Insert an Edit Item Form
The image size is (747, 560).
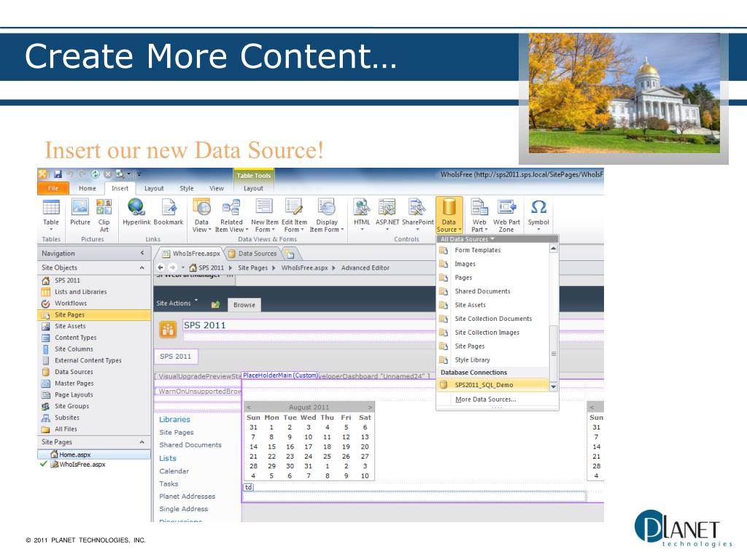click(294, 215)
